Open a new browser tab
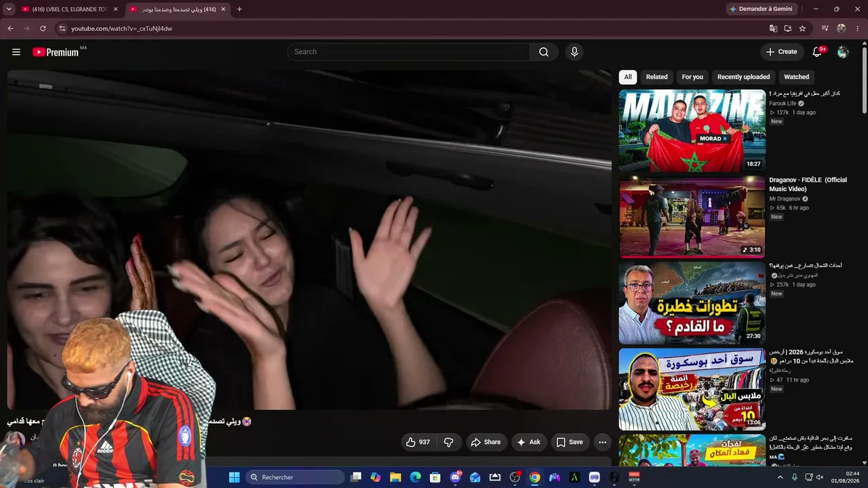 pos(239,9)
